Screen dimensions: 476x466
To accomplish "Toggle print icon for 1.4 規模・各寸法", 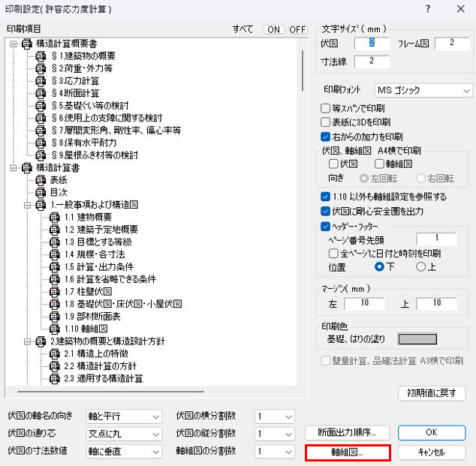I will click(x=55, y=254).
